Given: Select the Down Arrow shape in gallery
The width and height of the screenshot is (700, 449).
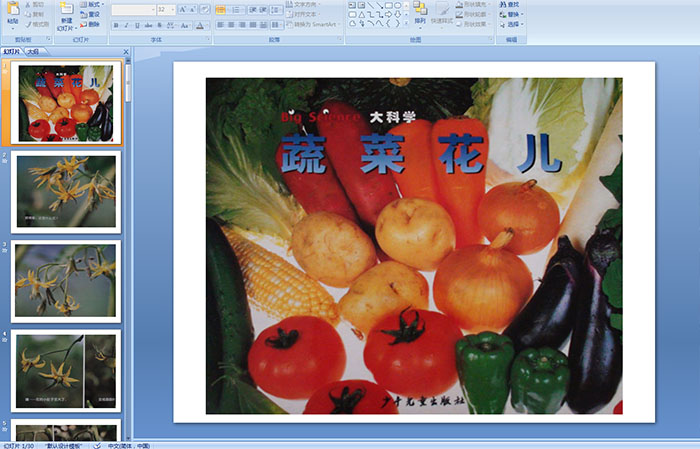Looking at the screenshot, I should (397, 15).
